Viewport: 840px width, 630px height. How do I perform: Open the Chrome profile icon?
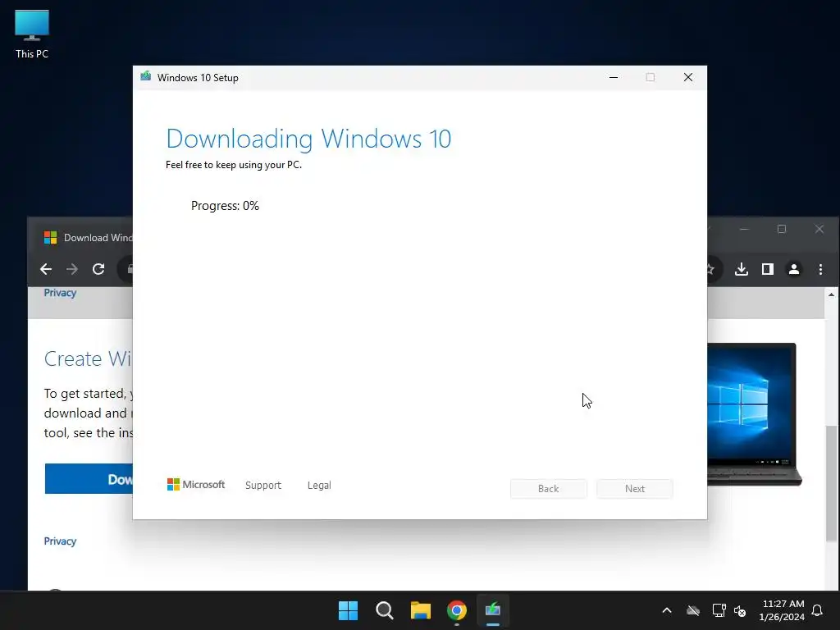[x=794, y=269]
